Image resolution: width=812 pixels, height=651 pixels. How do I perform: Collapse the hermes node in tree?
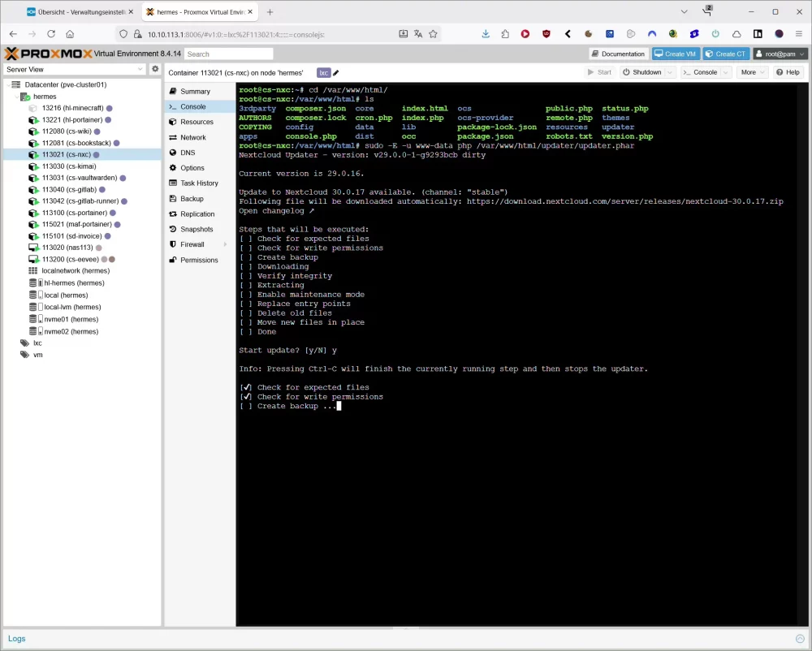pyautogui.click(x=16, y=97)
